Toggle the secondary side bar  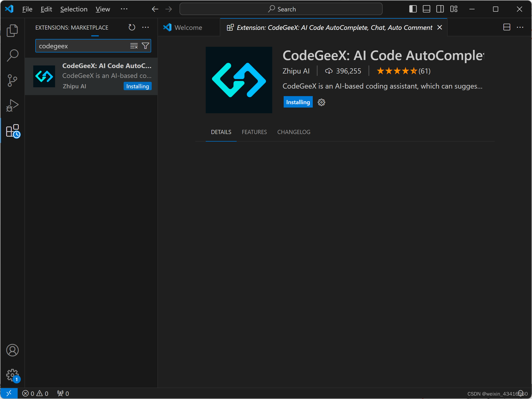coord(440,9)
